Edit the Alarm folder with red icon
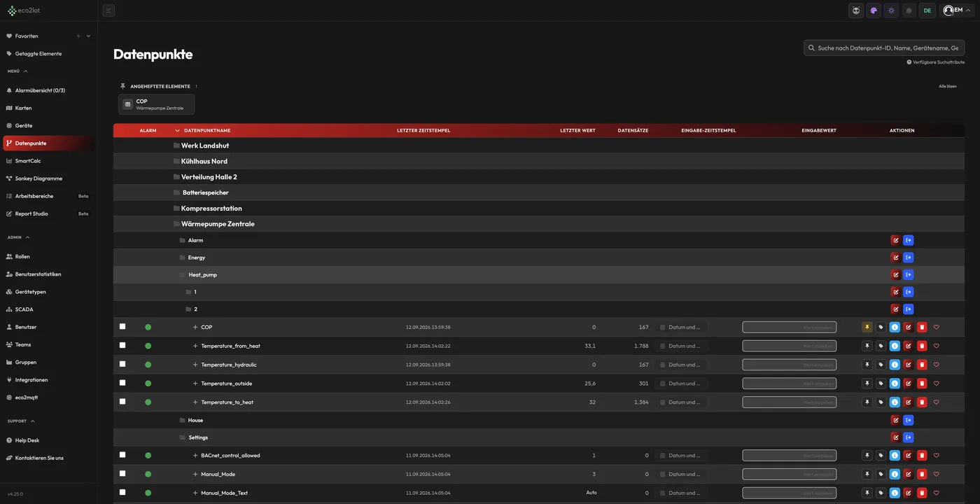The image size is (980, 504). coord(895,240)
